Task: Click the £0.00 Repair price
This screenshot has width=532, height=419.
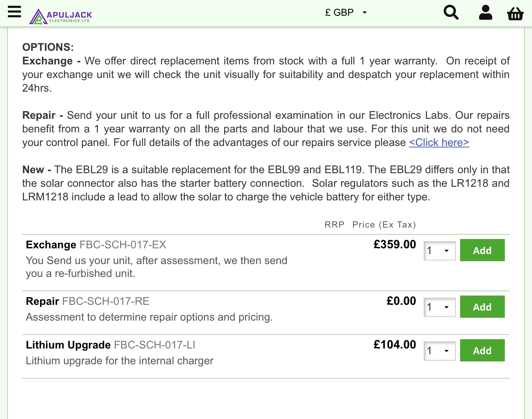Action: (401, 301)
